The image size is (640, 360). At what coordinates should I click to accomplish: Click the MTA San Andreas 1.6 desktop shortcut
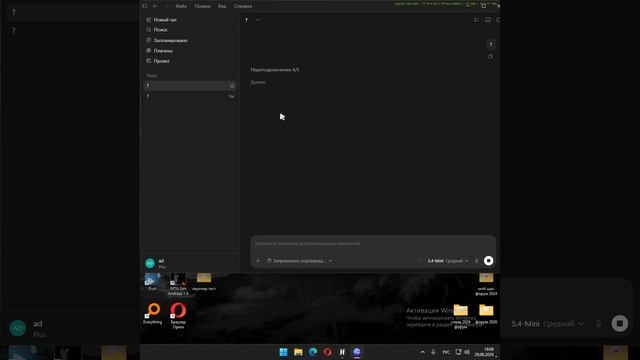point(178,284)
